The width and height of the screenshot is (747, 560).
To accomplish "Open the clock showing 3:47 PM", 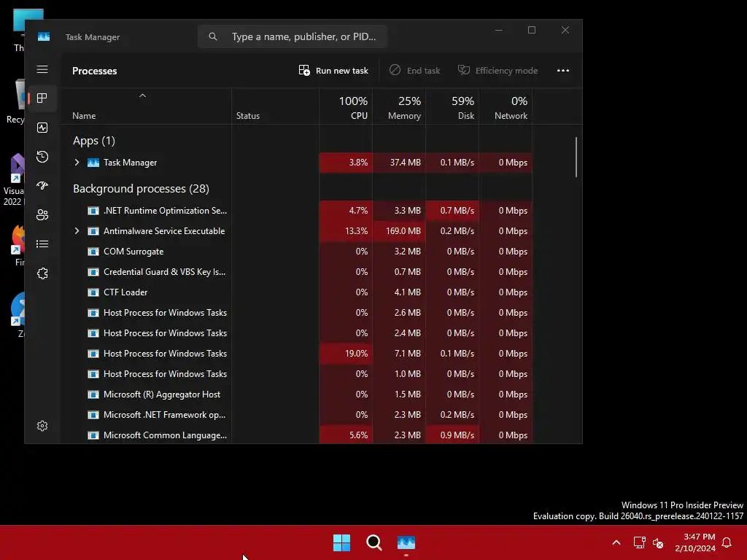I will (x=695, y=542).
